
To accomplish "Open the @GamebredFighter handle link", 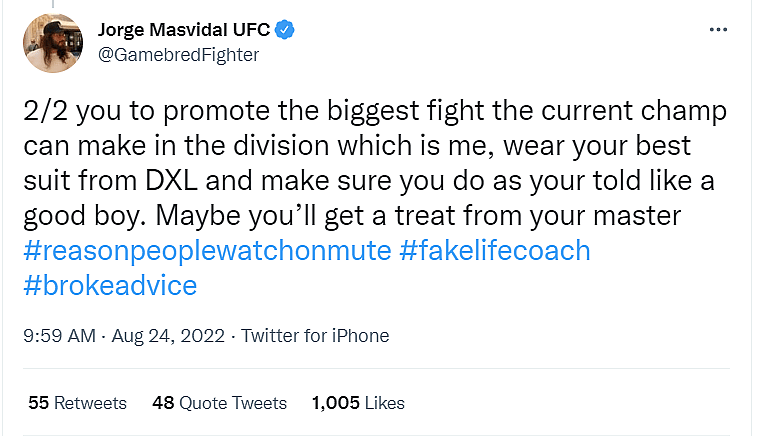I will pos(178,55).
